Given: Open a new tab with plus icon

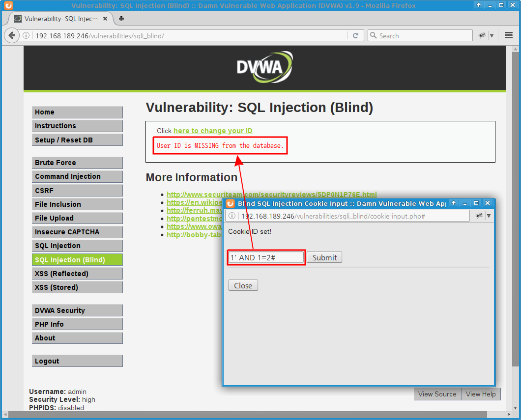Looking at the screenshot, I should click(x=121, y=19).
